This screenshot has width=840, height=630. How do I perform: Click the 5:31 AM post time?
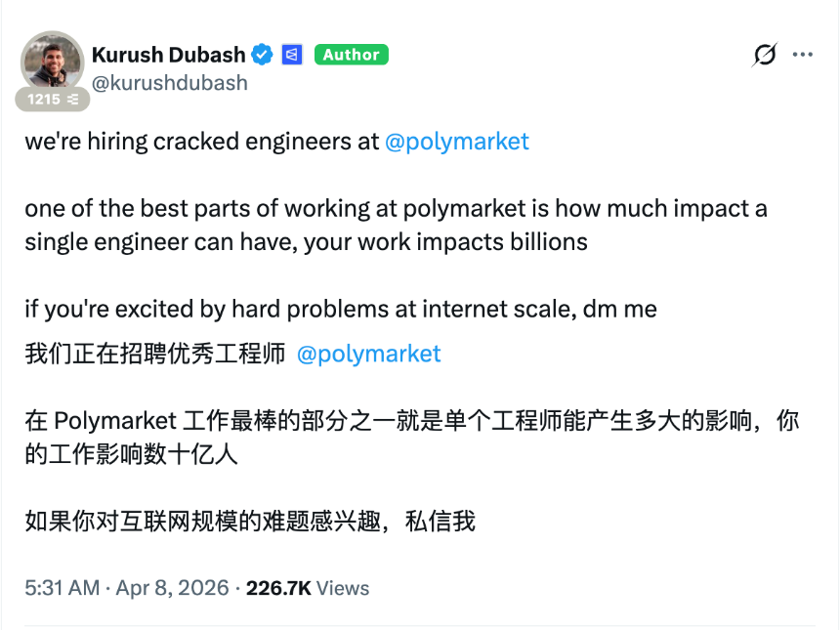59,588
